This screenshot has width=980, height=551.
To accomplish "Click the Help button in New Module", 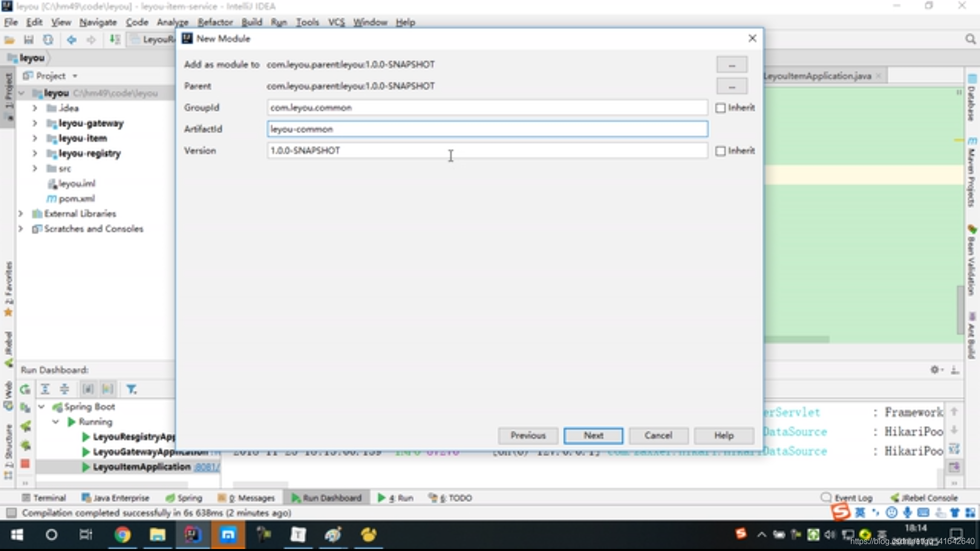I will [724, 436].
